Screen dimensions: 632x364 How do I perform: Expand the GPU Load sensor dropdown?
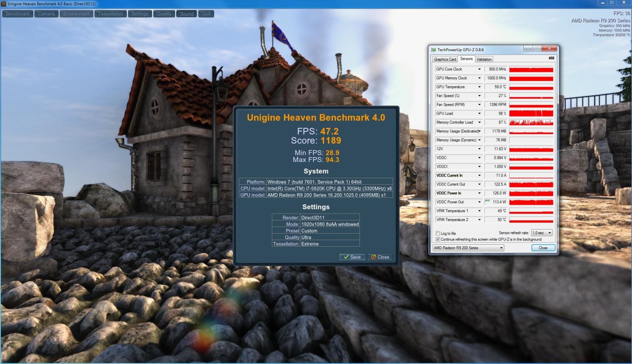pyautogui.click(x=479, y=114)
